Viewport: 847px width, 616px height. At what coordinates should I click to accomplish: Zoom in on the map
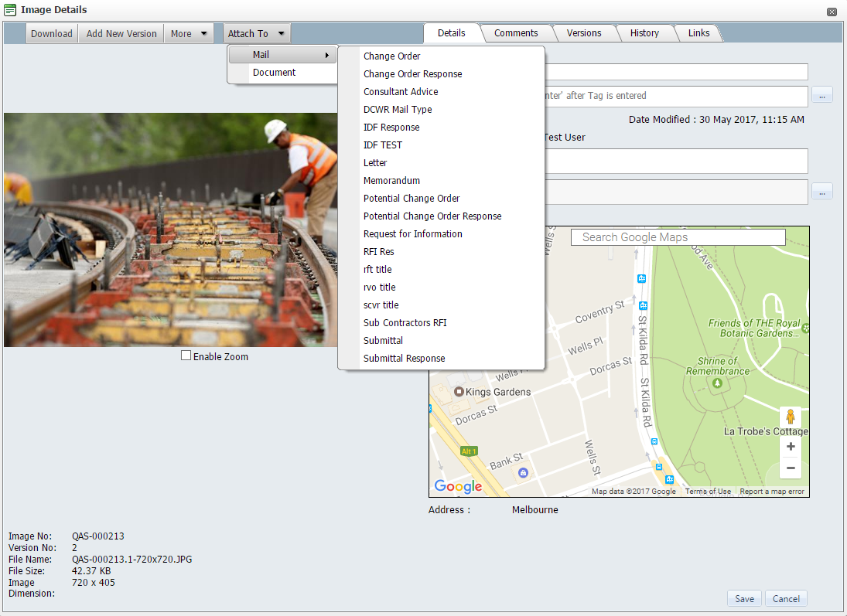(791, 447)
